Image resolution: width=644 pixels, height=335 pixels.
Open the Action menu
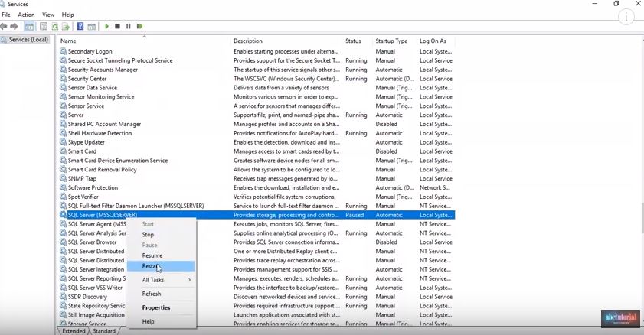tap(26, 15)
